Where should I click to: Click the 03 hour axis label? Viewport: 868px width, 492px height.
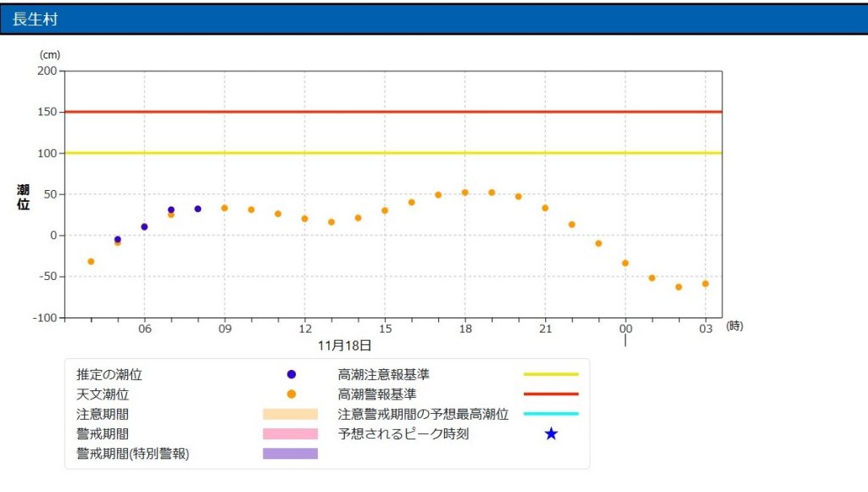point(706,328)
